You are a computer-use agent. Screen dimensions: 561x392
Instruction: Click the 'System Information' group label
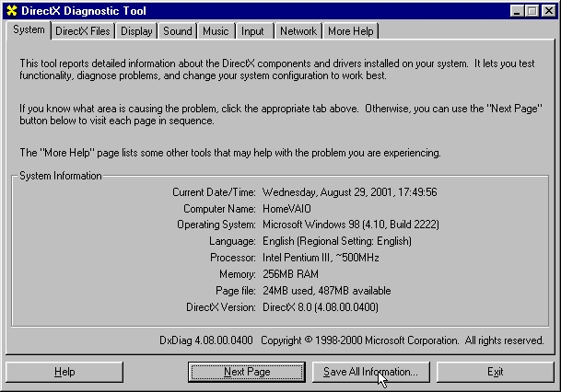pos(61,176)
